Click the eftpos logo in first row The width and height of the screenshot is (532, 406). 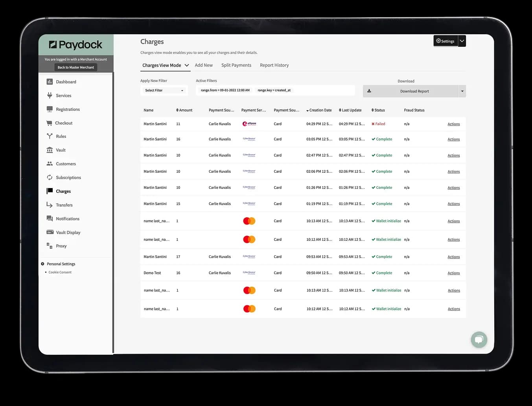click(249, 124)
